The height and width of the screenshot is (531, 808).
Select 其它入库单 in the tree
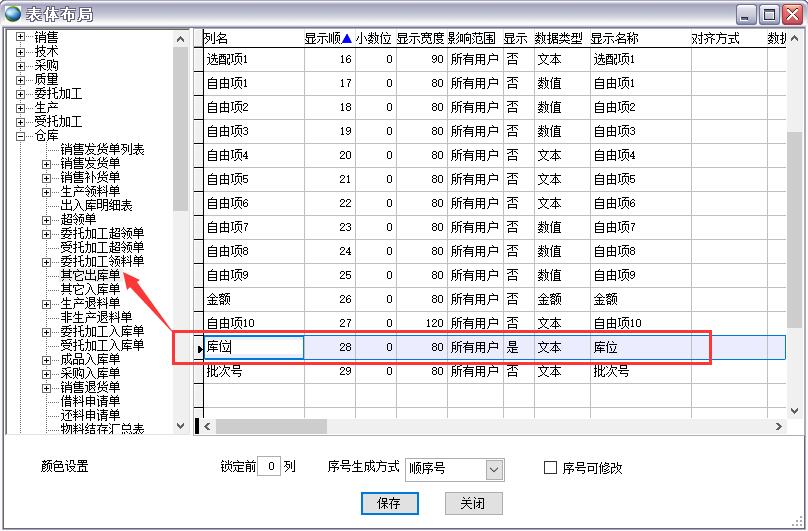(x=90, y=289)
